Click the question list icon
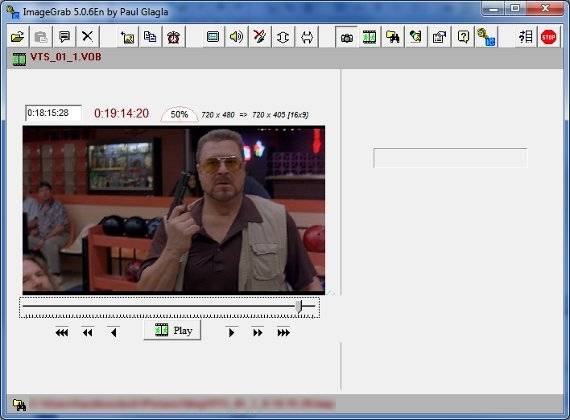The width and height of the screenshot is (570, 420). click(526, 37)
